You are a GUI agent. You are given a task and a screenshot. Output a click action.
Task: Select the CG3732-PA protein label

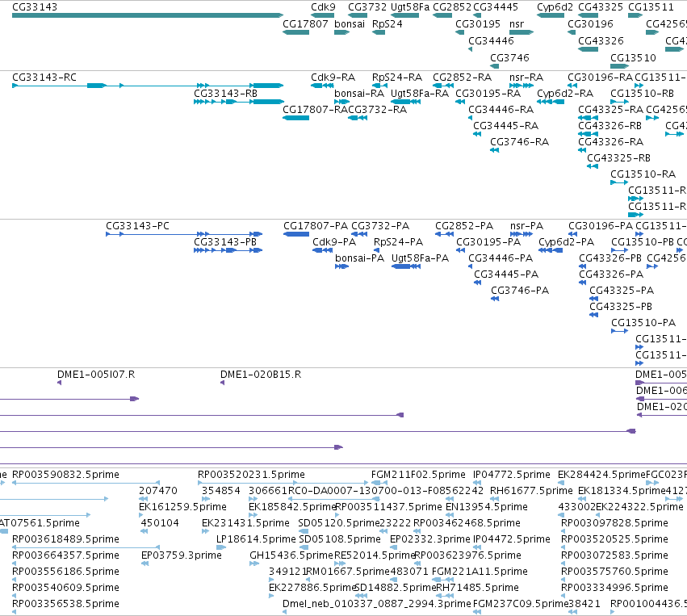point(380,226)
